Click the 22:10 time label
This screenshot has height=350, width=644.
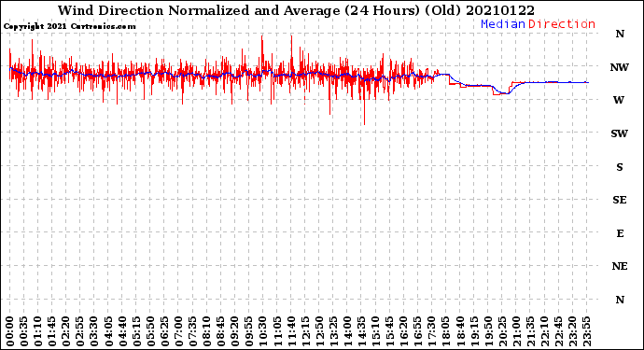click(x=544, y=331)
